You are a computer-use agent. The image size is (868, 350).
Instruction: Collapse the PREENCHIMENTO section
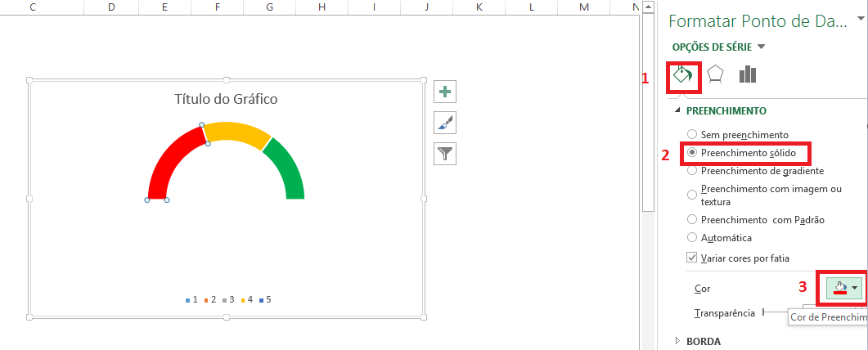tap(677, 110)
